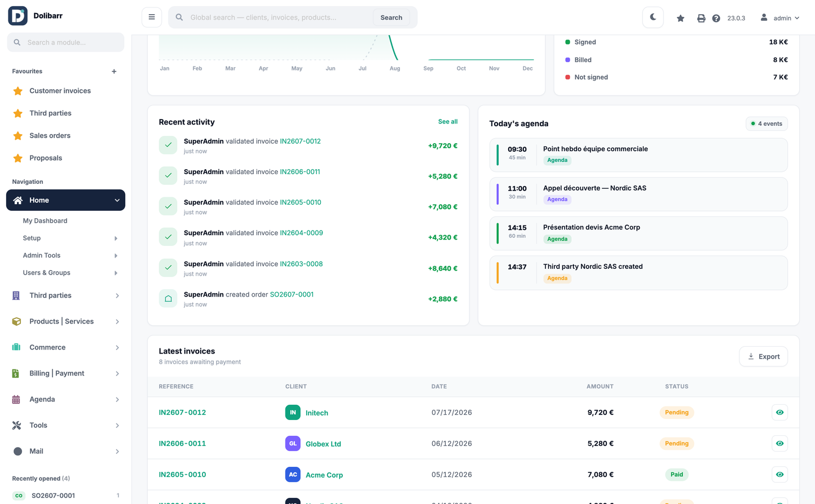Click Home house icon in navigation

[x=18, y=200]
